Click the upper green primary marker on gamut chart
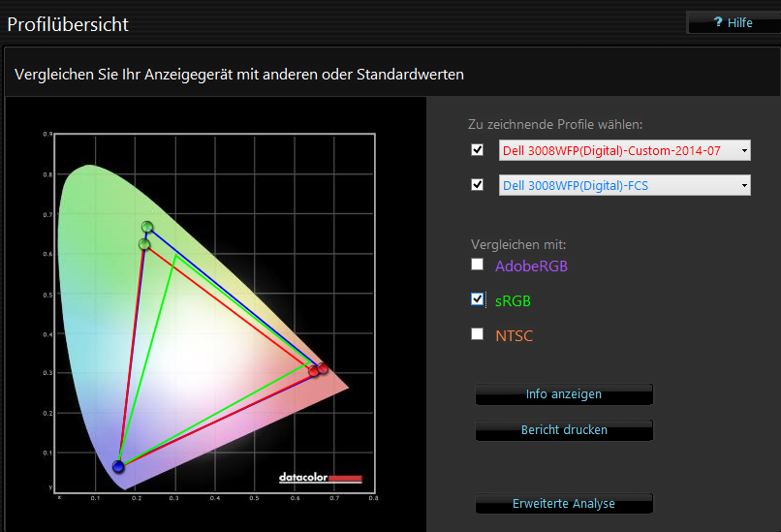The height and width of the screenshot is (532, 781). click(147, 228)
